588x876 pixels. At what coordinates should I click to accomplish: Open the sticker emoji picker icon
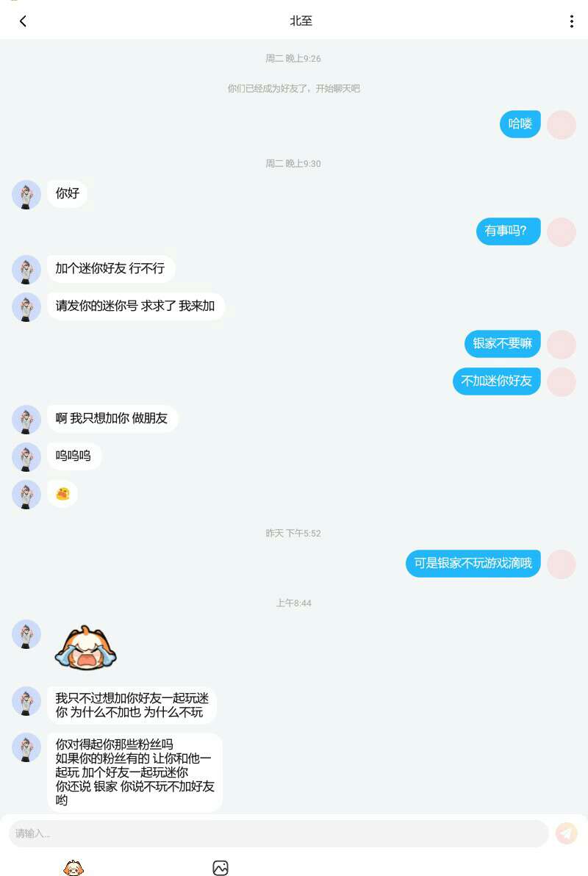pyautogui.click(x=73, y=868)
